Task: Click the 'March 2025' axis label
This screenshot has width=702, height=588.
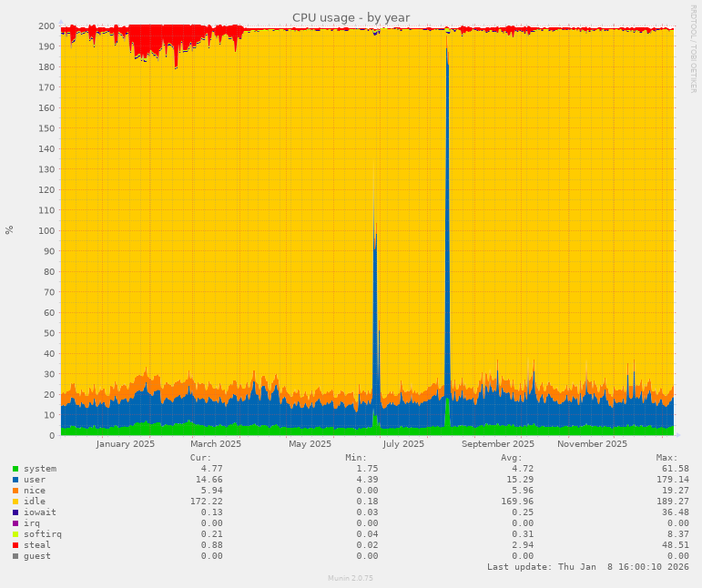Action: [216, 444]
